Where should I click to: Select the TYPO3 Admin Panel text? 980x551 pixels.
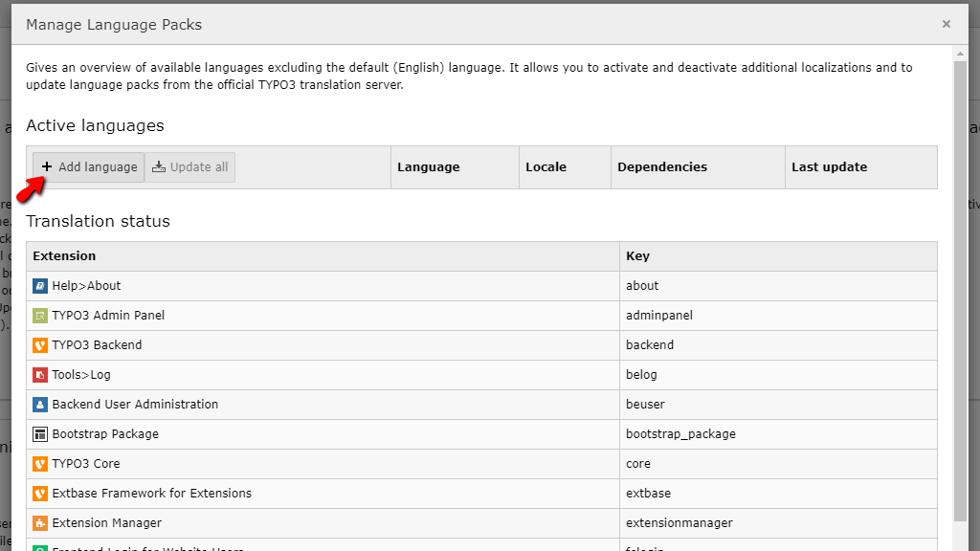108,316
